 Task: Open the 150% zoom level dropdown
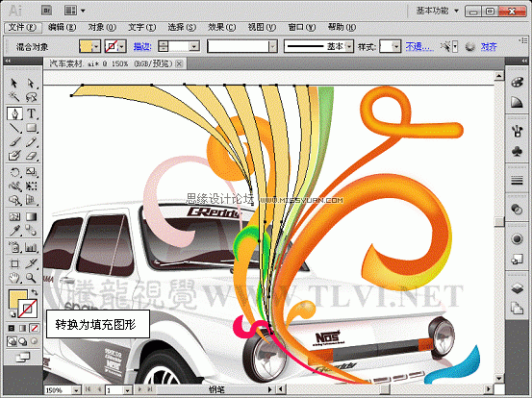pos(76,390)
